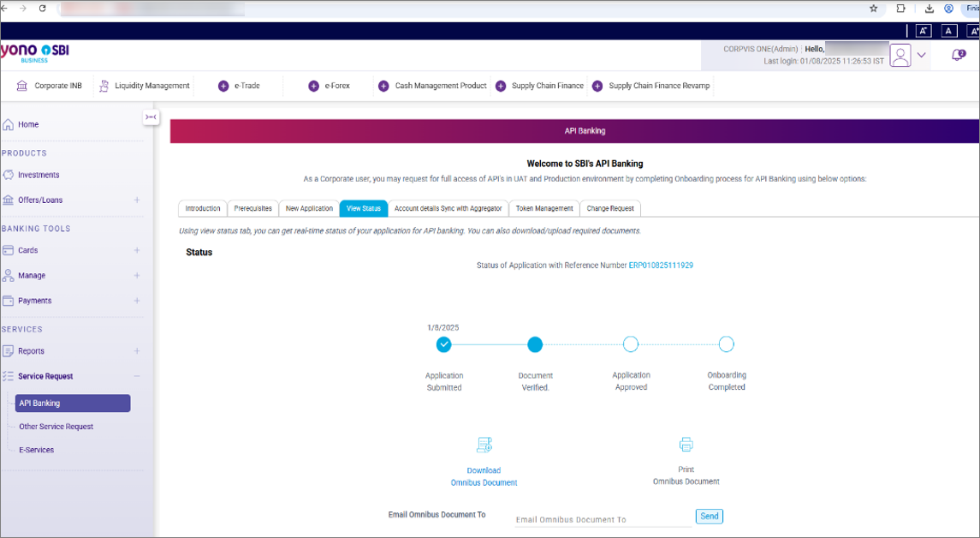This screenshot has height=538, width=980.
Task: Click the Liquidity Management icon
Action: coord(104,86)
